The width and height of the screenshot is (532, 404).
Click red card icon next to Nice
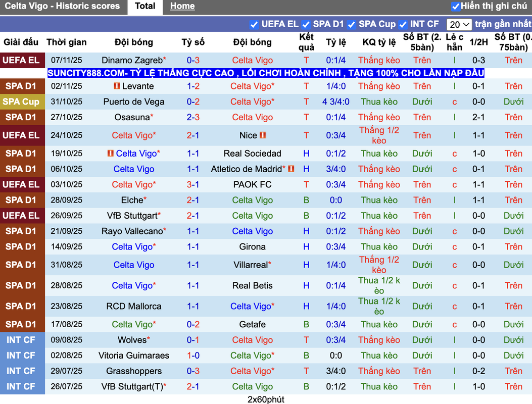point(263,135)
